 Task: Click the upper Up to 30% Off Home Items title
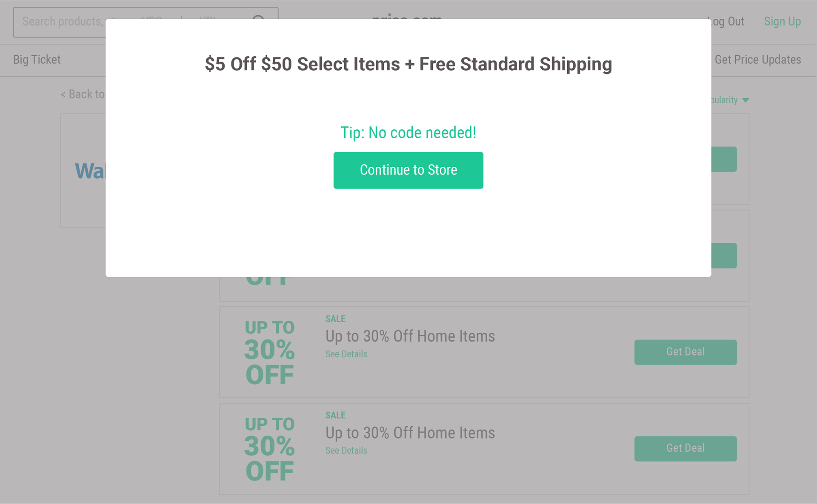tap(410, 336)
